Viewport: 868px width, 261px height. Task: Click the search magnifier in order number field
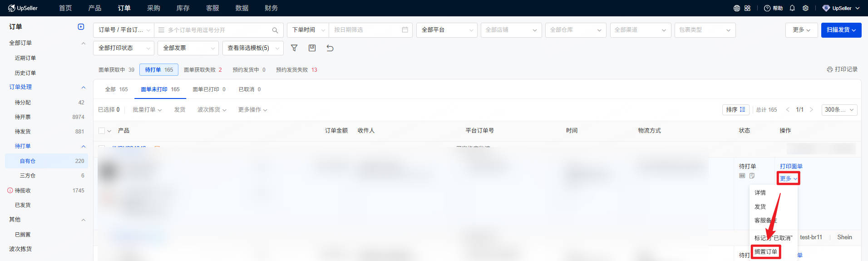coord(275,30)
